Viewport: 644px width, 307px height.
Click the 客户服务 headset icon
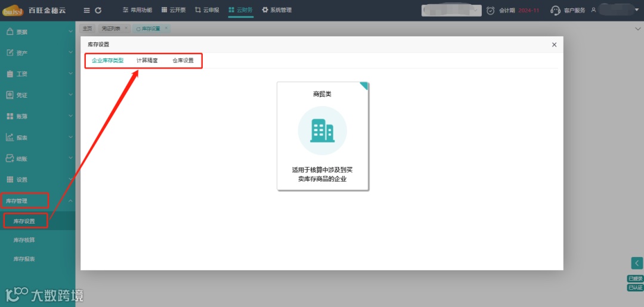(555, 11)
